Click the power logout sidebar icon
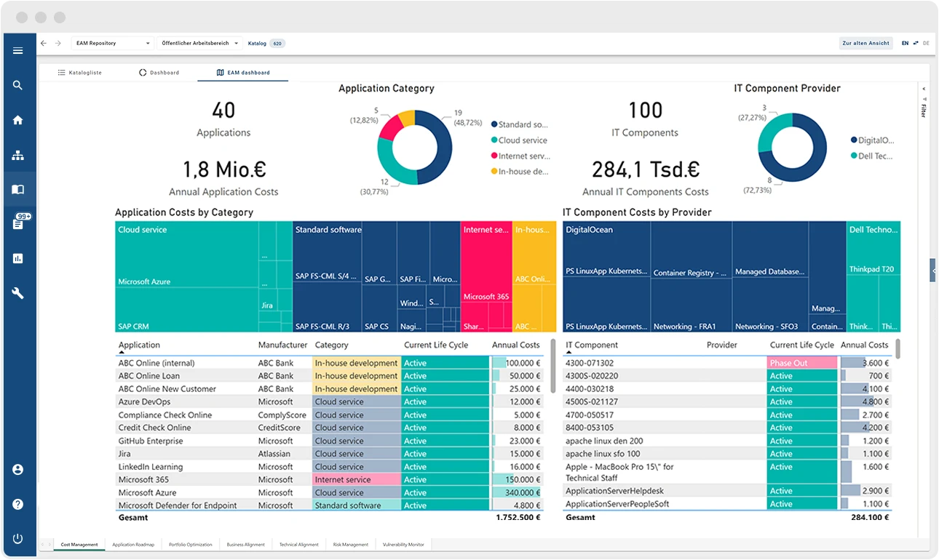 (x=18, y=539)
